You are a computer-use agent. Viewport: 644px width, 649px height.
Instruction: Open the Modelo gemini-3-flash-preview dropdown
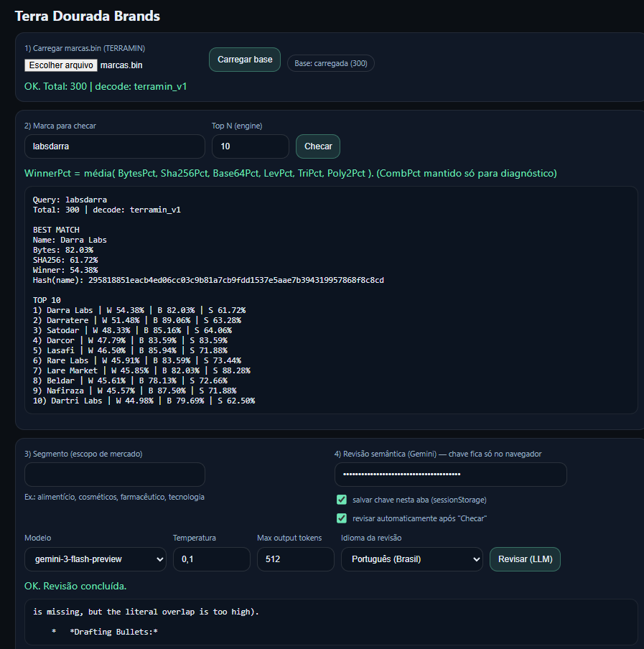[95, 559]
